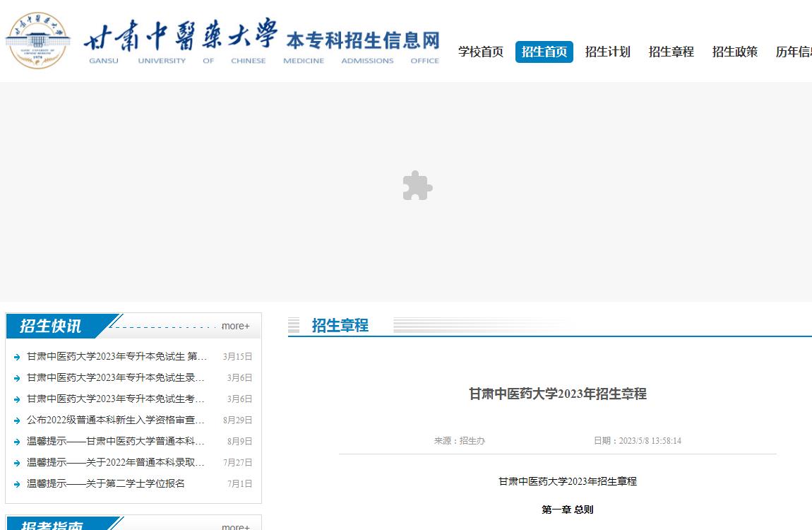This screenshot has width=812, height=530.
Task: Click arrow bullet beside 3月15日 news item
Action: pyautogui.click(x=16, y=357)
